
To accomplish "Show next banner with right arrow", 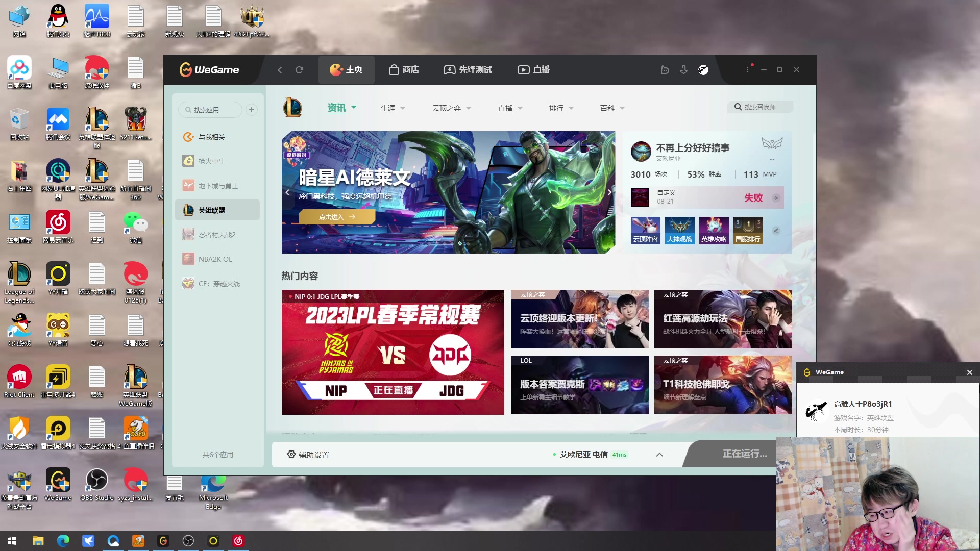I will point(609,192).
